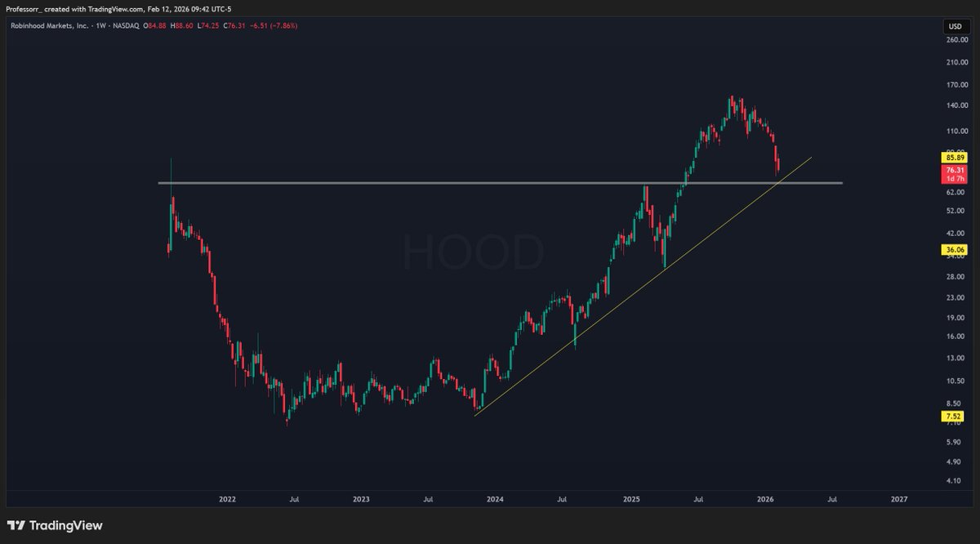Click the 260.00 price axis label
Viewport: 980px width, 544px height.
pyautogui.click(x=957, y=39)
